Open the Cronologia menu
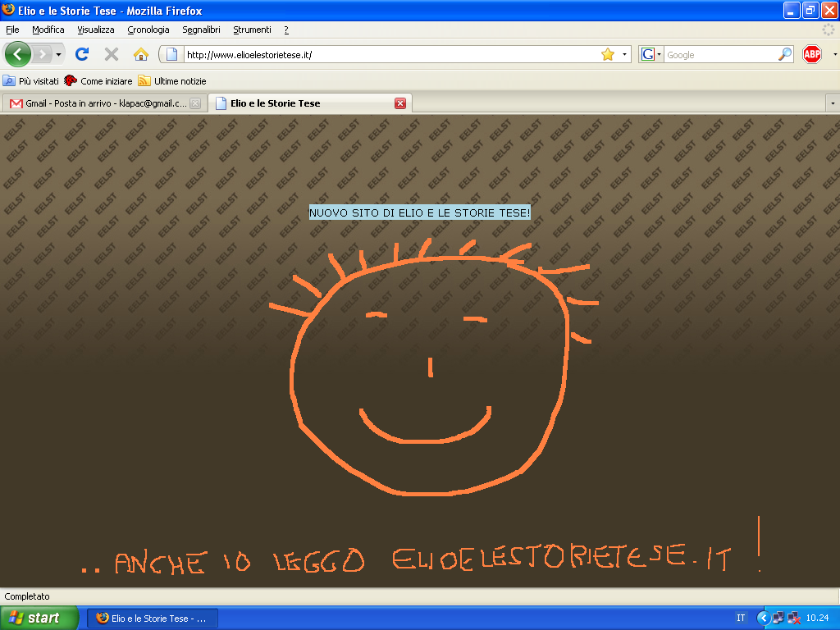This screenshot has height=630, width=840. point(148,30)
